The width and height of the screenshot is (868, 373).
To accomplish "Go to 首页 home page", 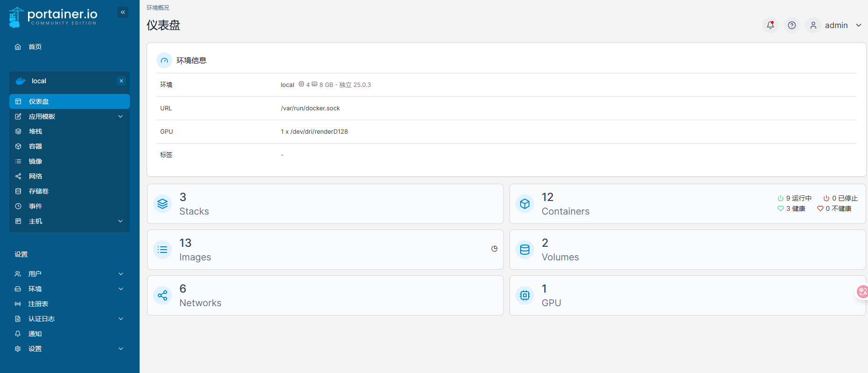I will [35, 47].
